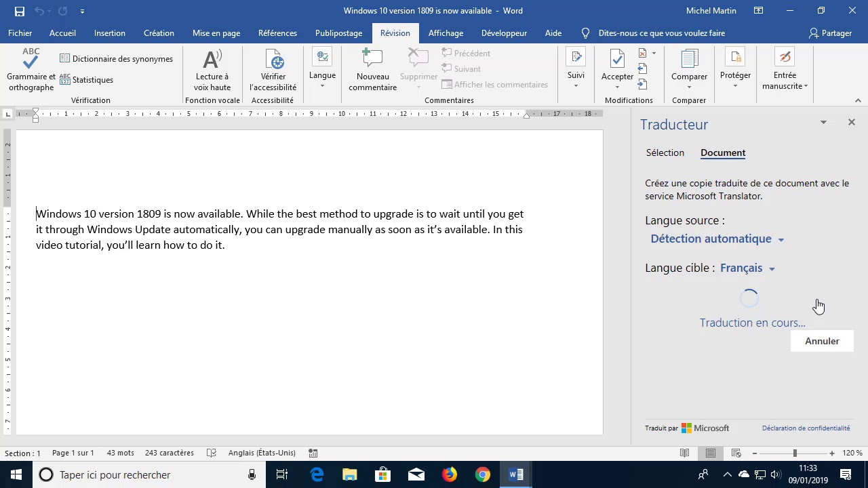Add a Nouveau commentaire
The image size is (868, 488).
[373, 70]
